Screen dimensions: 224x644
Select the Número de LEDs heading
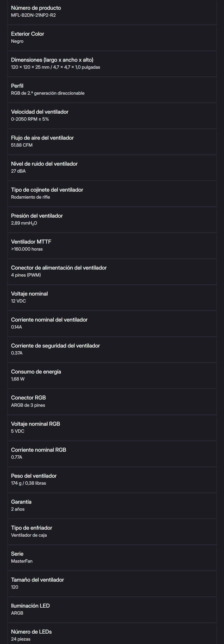tap(31, 632)
